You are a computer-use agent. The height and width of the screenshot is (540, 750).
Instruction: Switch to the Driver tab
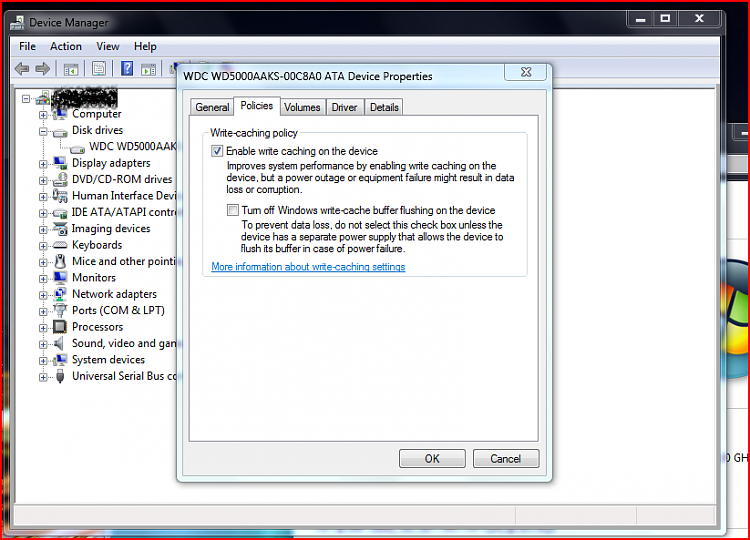(344, 107)
